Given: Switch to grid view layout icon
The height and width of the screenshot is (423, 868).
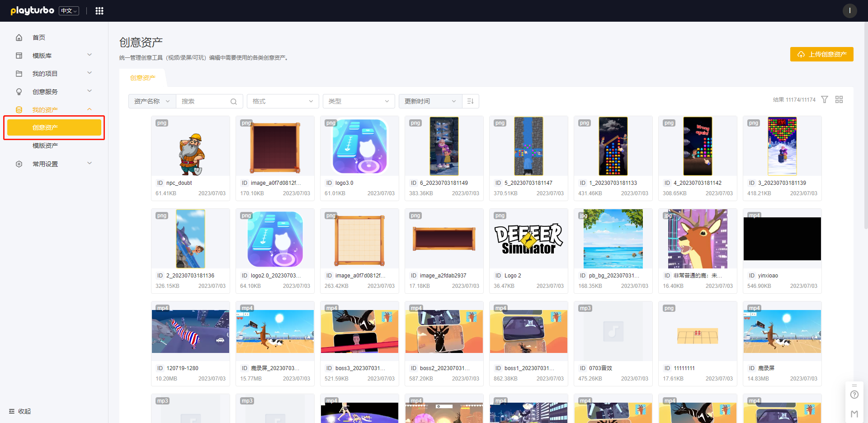Looking at the screenshot, I should point(839,99).
